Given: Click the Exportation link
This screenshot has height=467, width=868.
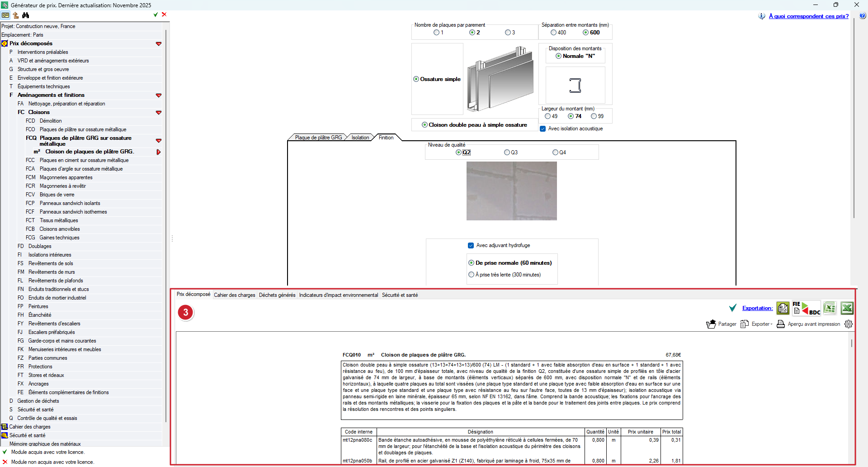Looking at the screenshot, I should (758, 308).
